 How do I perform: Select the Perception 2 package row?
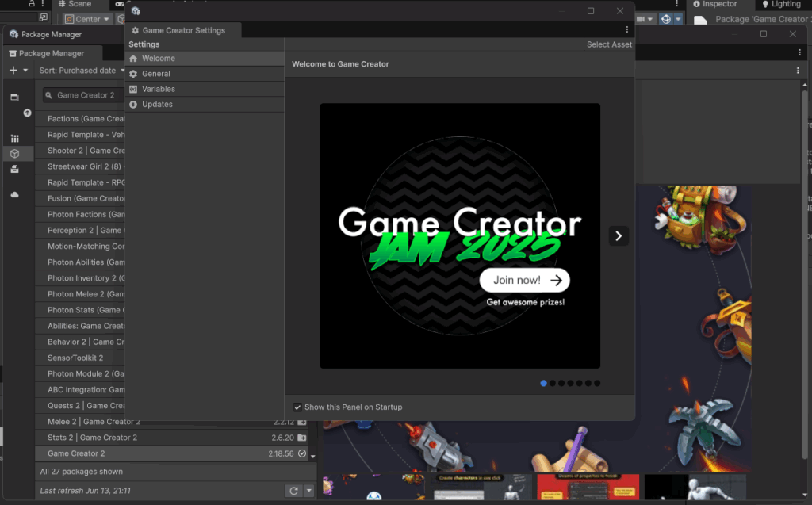[80, 231]
